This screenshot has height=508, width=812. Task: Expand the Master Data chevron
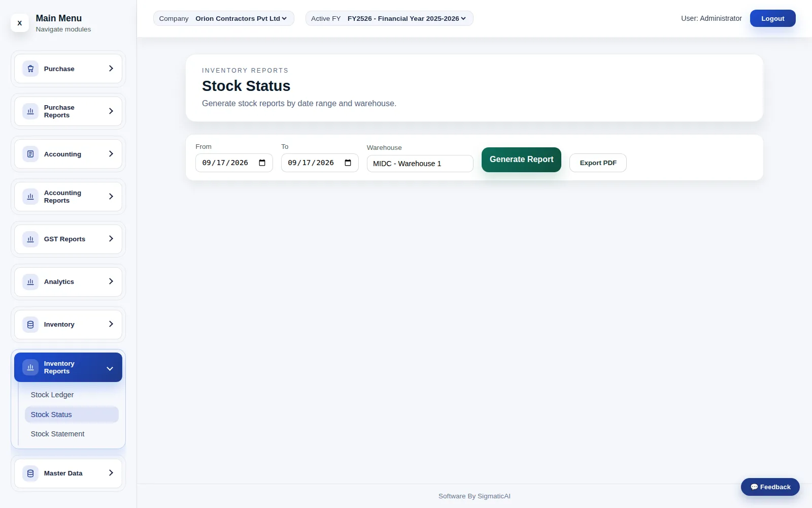[111, 473]
